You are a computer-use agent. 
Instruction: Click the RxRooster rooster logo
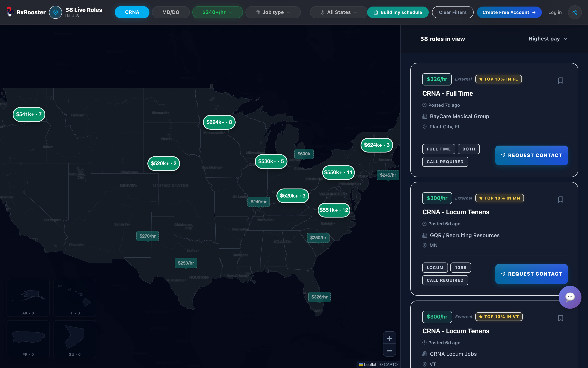[10, 12]
